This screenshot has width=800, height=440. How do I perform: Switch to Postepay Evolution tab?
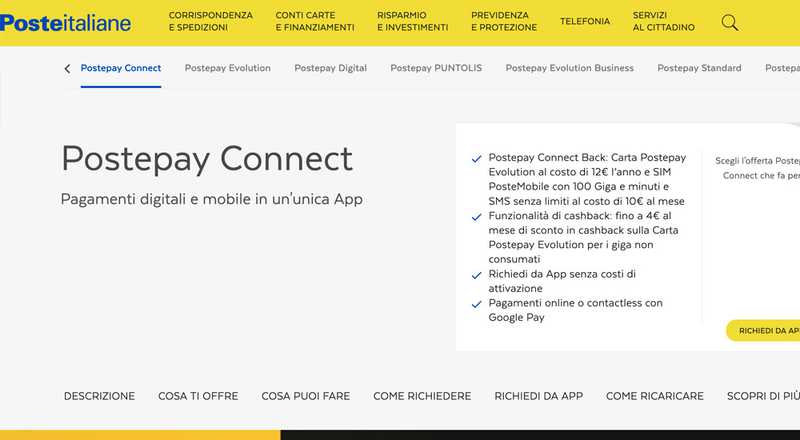tap(228, 68)
